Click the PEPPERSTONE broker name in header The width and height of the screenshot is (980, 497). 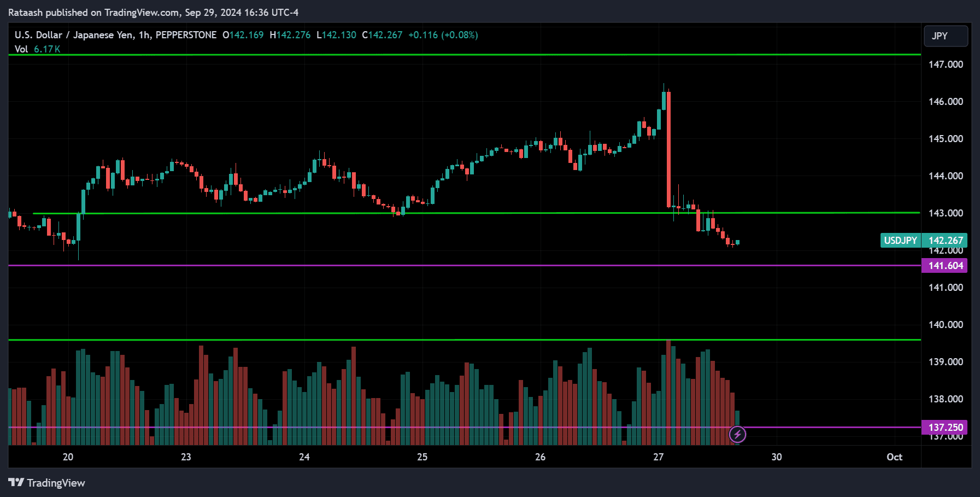tap(186, 35)
